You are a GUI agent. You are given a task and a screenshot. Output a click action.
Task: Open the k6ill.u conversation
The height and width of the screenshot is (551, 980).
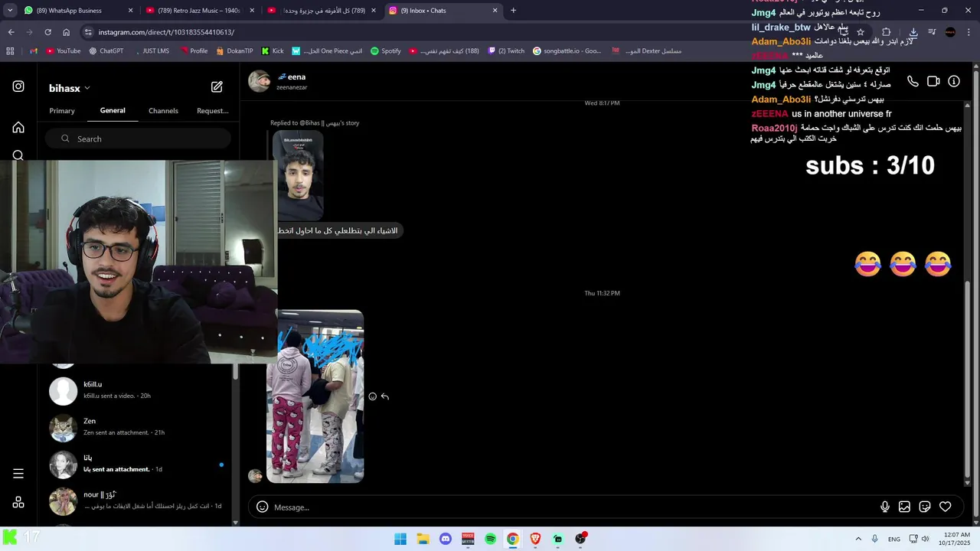click(138, 390)
